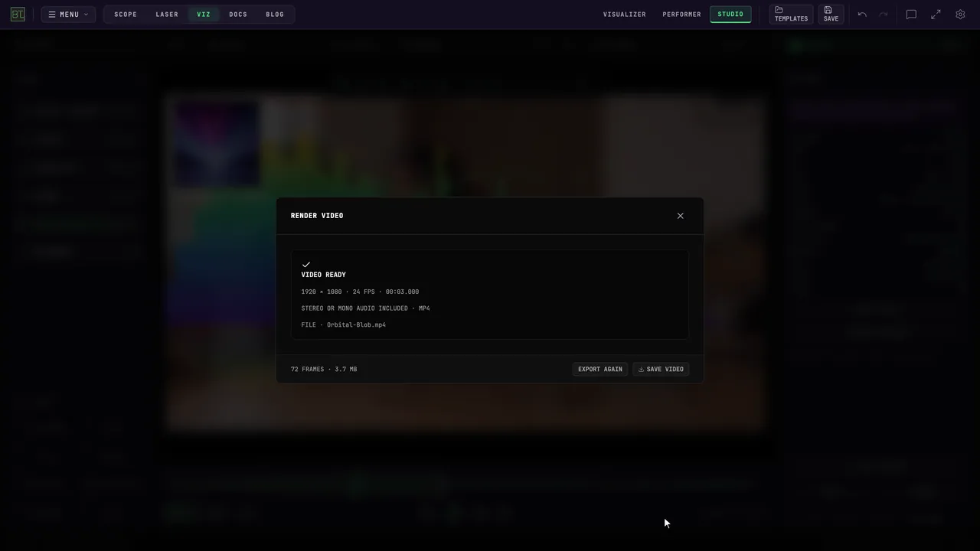The image size is (980, 551).
Task: Open the MENU dropdown
Action: 68,15
